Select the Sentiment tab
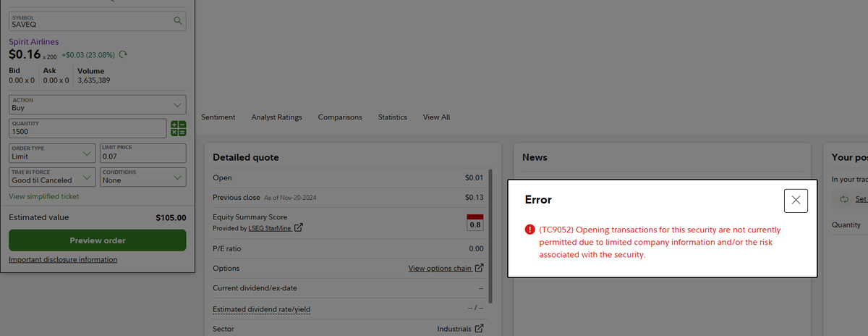 click(x=218, y=117)
